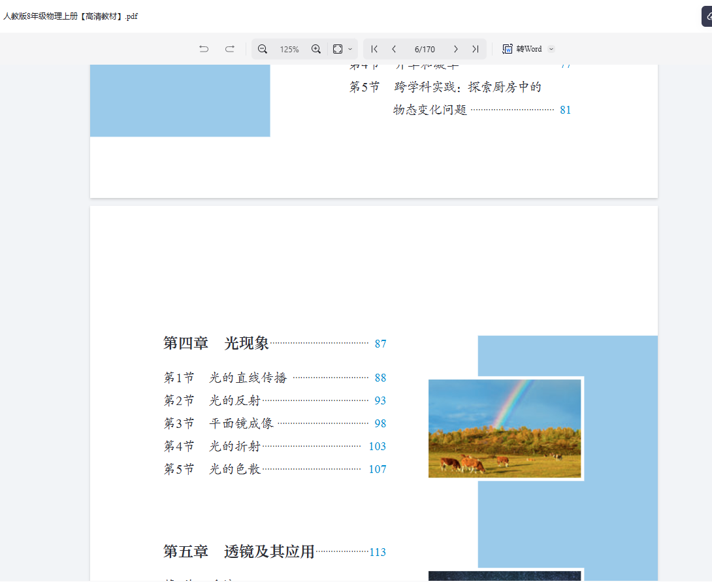Click page number 81

pos(565,110)
